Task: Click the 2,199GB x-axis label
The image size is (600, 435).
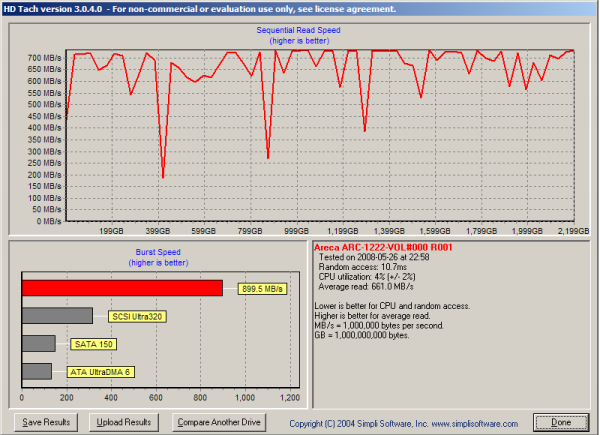Action: point(573,231)
